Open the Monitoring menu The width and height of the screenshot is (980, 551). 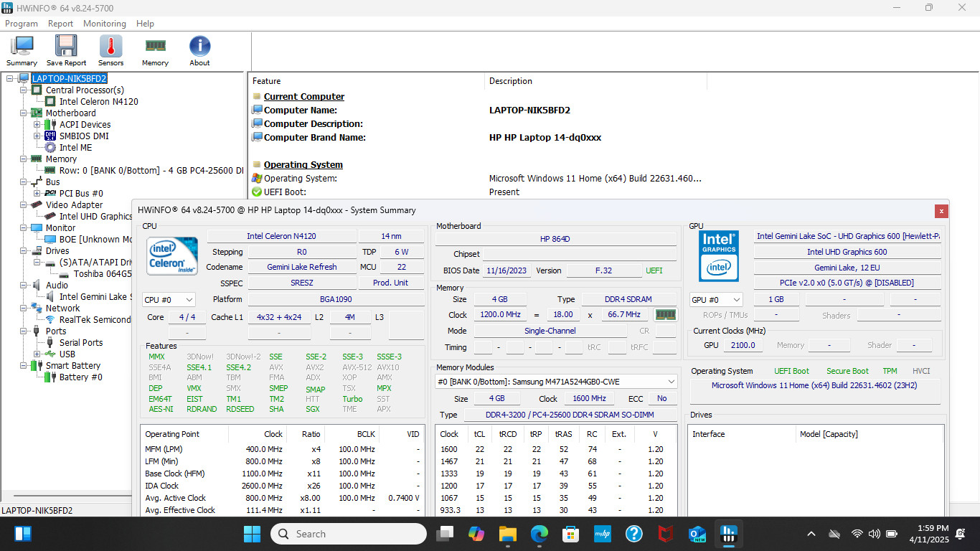tap(105, 24)
